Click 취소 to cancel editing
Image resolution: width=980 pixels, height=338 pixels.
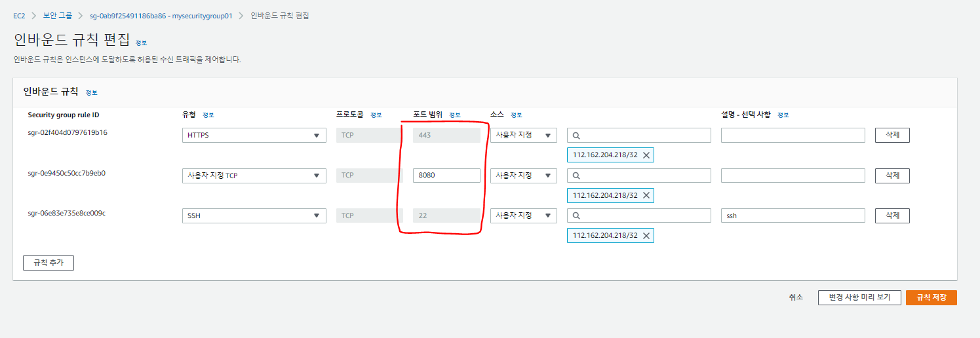coord(796,297)
